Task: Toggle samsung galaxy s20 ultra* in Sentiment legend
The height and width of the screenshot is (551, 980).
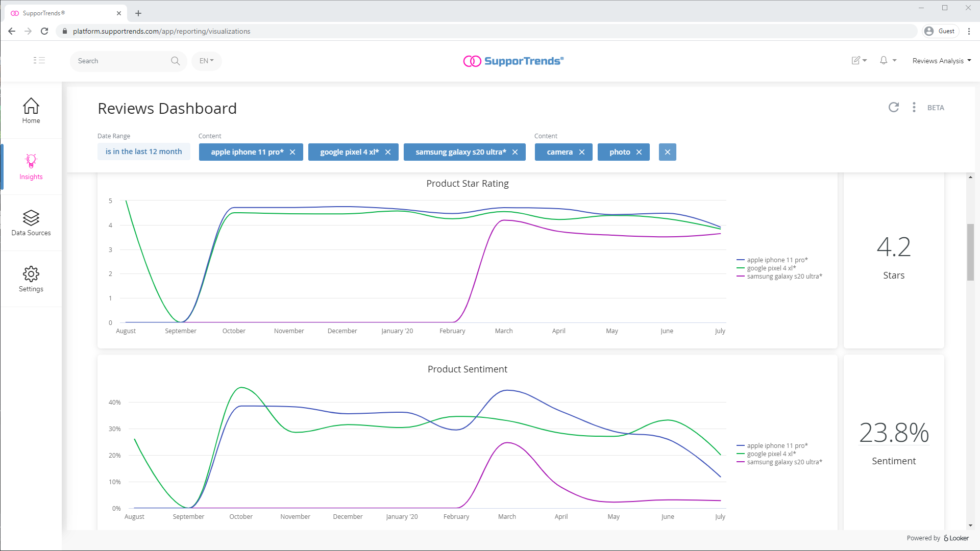Action: [779, 462]
